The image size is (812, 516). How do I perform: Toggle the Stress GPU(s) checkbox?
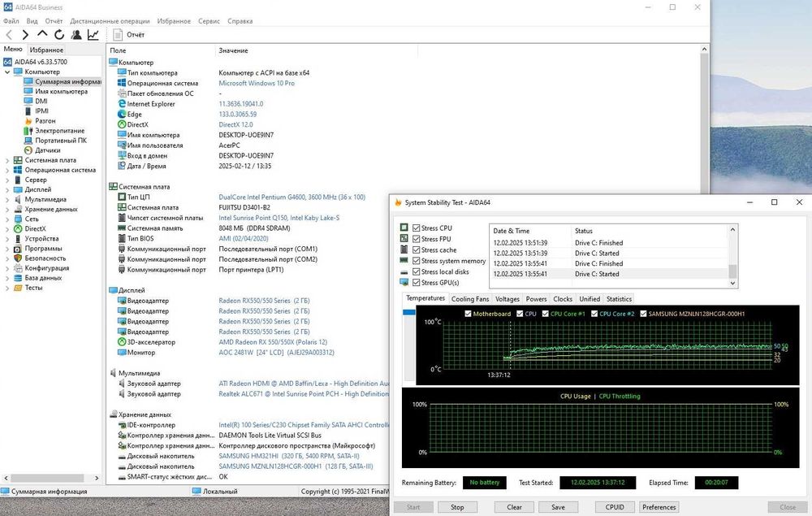[417, 282]
